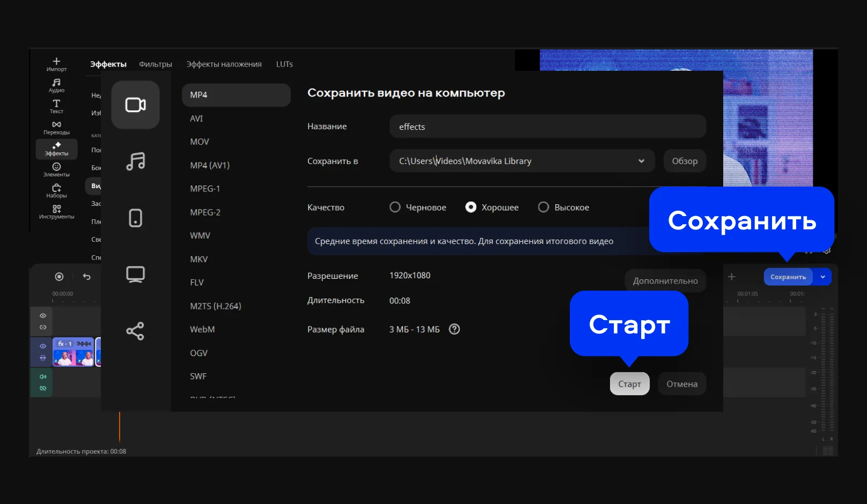Open the audio export category icon
The image size is (867, 504).
coord(135,161)
